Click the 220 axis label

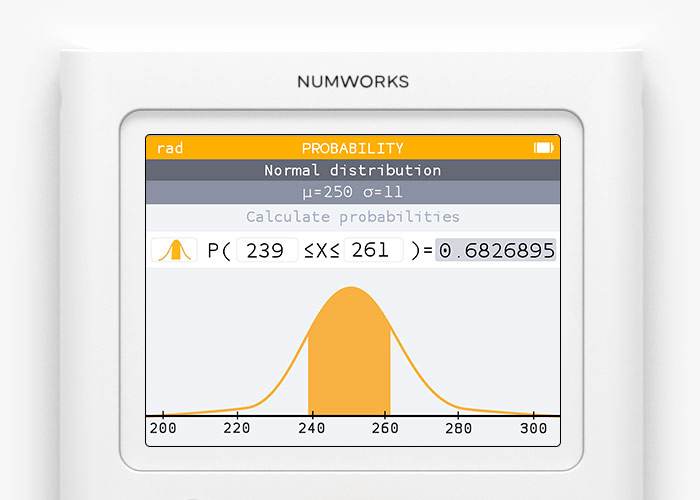(x=237, y=428)
